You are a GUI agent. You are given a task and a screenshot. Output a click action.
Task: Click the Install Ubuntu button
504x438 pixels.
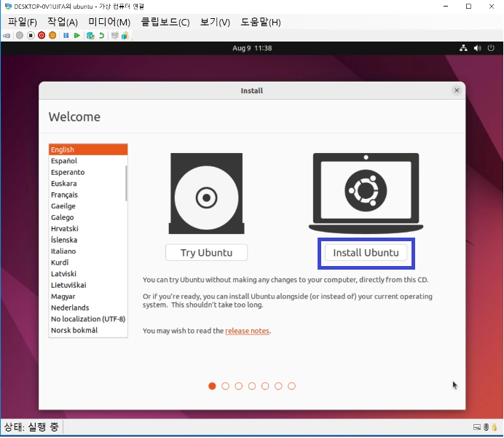366,253
